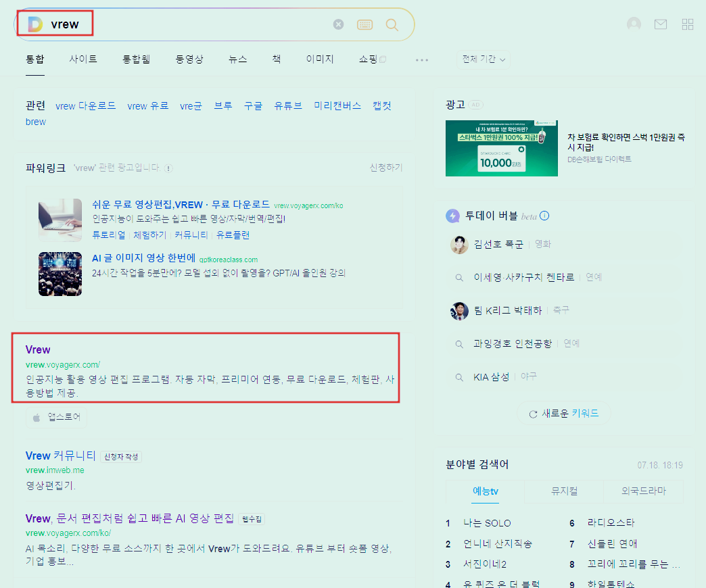Viewport: 706px width, 588px height.
Task: Click the magnifier search button
Action: (392, 25)
